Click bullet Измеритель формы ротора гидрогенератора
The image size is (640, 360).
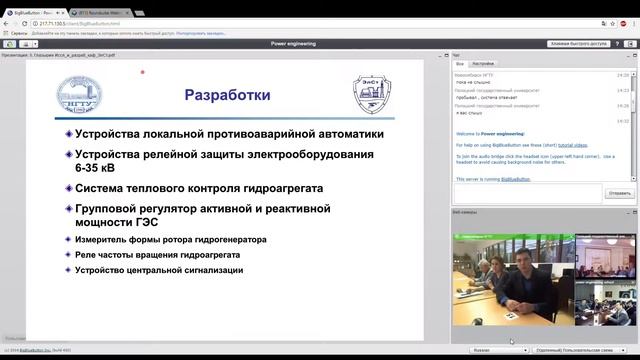coord(171,240)
